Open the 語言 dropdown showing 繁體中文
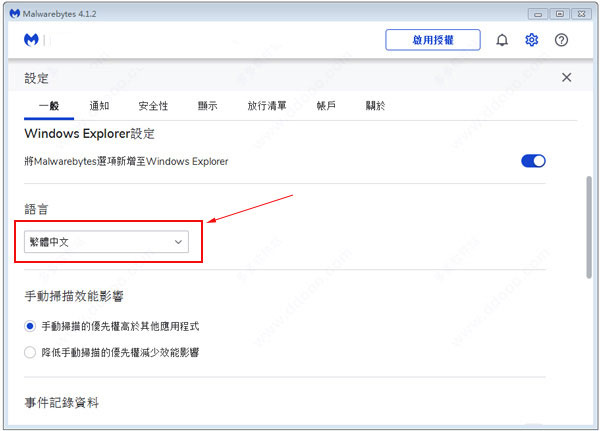This screenshot has width=600, height=431. click(106, 242)
